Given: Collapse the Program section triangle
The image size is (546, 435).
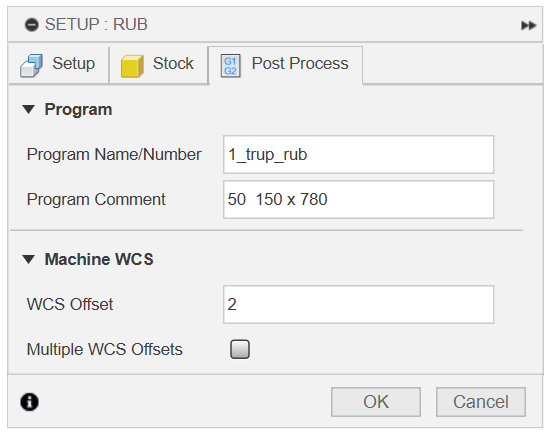Looking at the screenshot, I should click(29, 109).
